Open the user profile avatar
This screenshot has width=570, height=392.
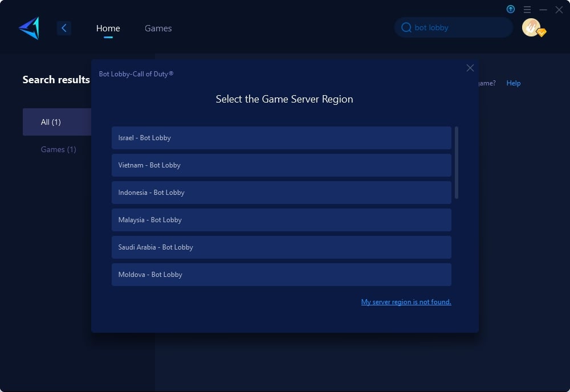click(531, 27)
